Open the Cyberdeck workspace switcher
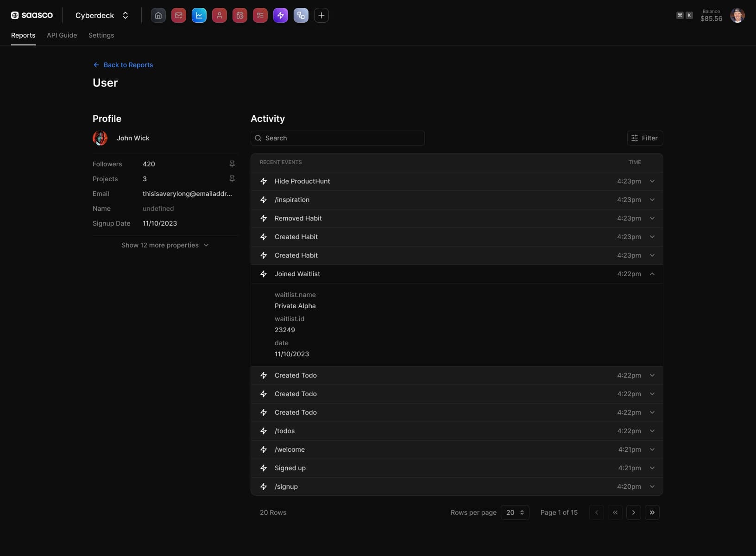The width and height of the screenshot is (756, 556). (x=102, y=15)
